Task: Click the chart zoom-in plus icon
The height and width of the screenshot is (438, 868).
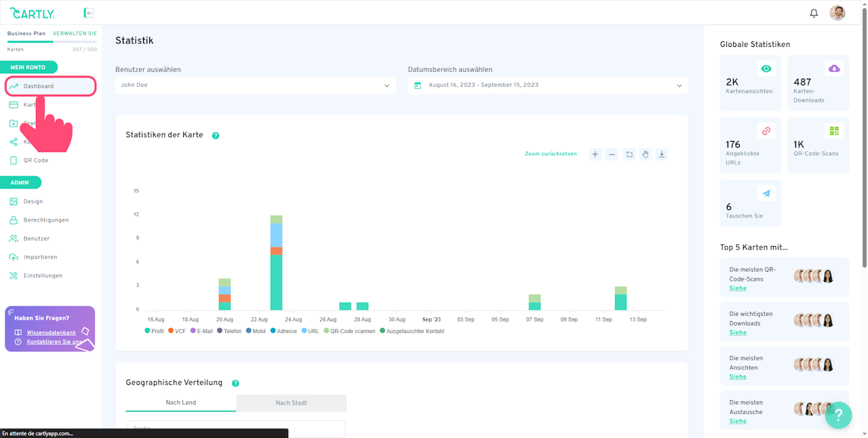Action: click(x=595, y=155)
